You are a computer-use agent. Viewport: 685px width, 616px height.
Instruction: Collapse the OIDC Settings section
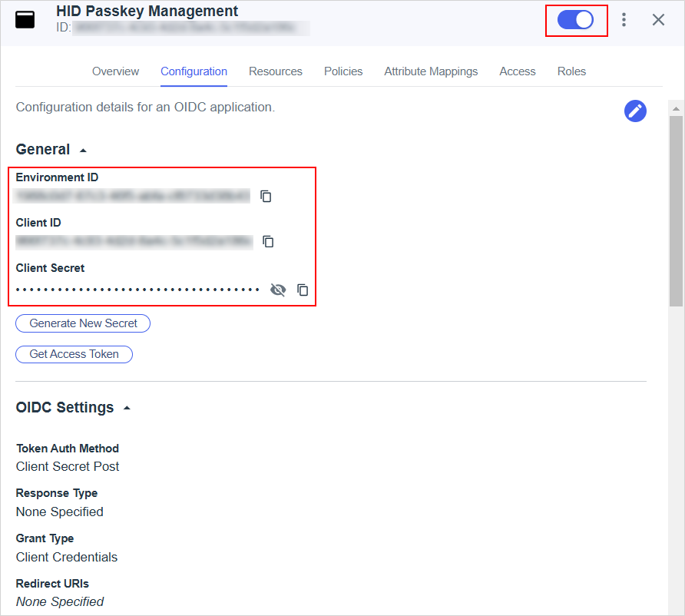tap(127, 409)
